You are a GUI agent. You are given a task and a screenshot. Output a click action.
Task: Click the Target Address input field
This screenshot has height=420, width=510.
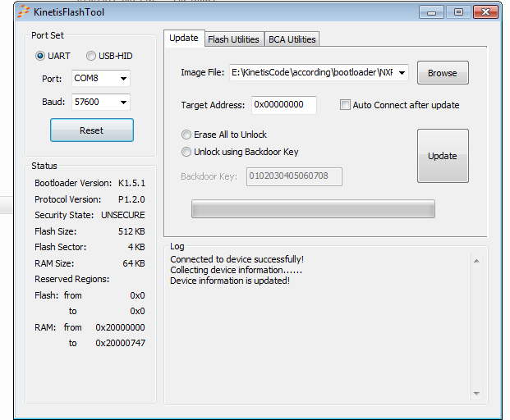[x=284, y=105]
